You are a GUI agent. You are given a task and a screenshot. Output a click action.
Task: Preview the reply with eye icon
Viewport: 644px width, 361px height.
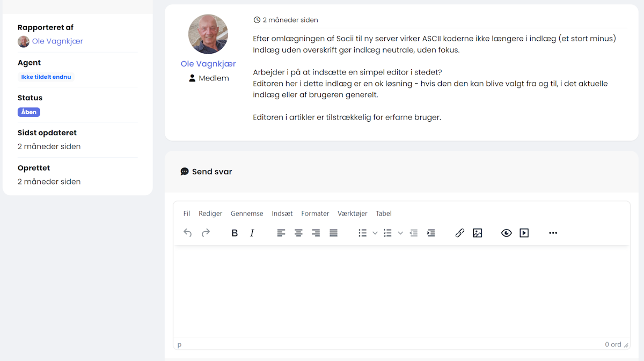point(507,233)
